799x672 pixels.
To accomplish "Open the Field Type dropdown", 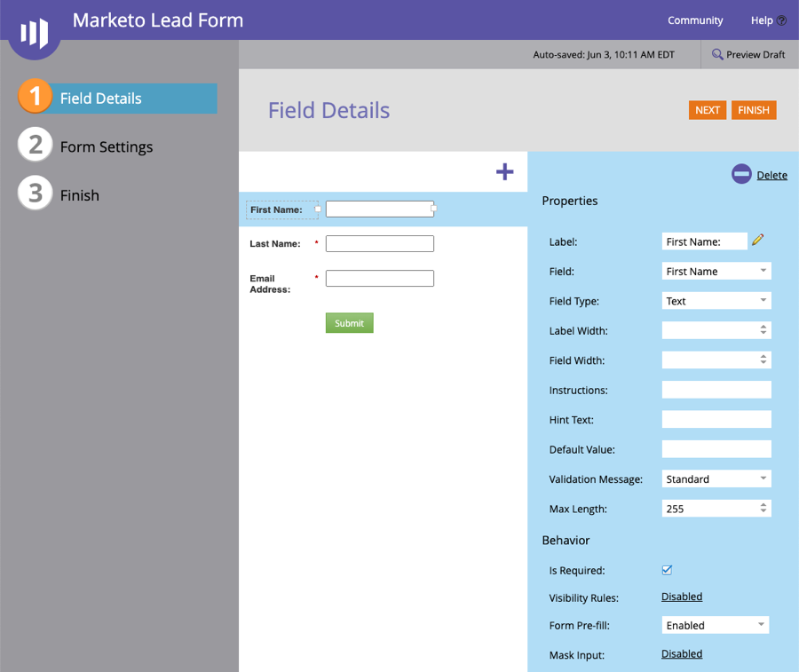I will pyautogui.click(x=716, y=301).
